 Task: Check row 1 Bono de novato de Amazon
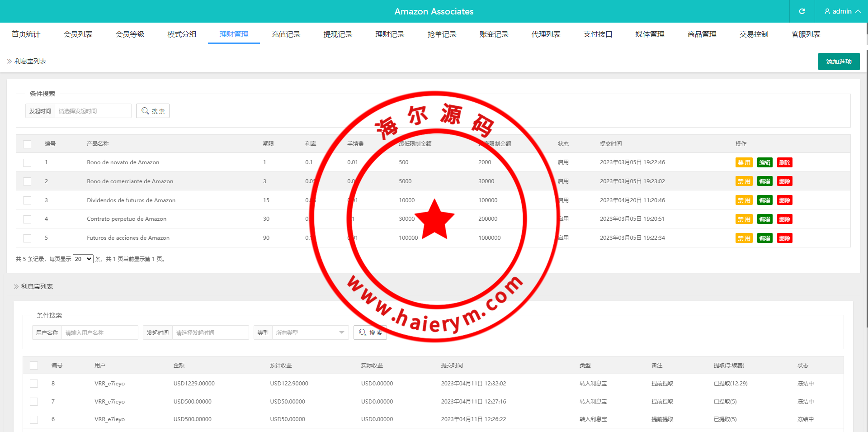[27, 162]
